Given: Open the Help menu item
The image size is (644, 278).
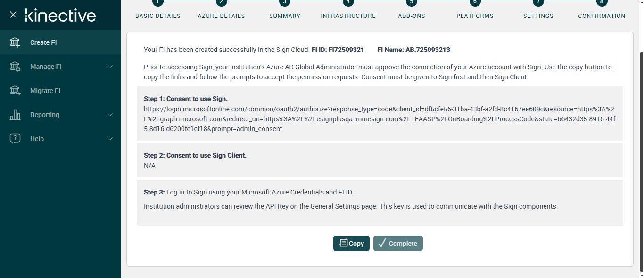Looking at the screenshot, I should 60,139.
